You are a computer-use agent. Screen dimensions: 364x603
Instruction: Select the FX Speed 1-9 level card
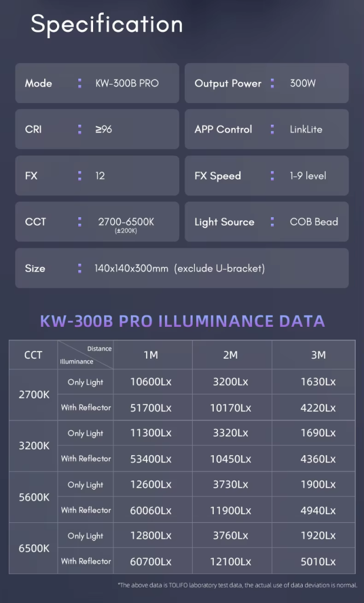click(267, 175)
